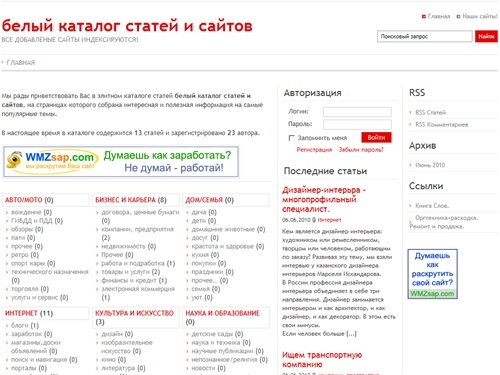The image size is (500, 375).
Task: Open article Дизайнер-интерьра - многопрофильный специалист
Action: click(324, 199)
